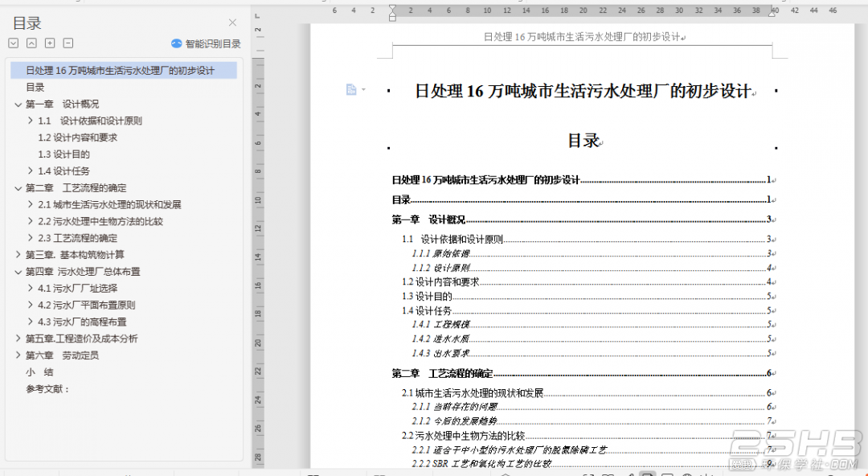Viewport: 868px width, 476px height.
Task: Expand the 4.3 污水厂的高程布置 chevron
Action: pos(31,322)
